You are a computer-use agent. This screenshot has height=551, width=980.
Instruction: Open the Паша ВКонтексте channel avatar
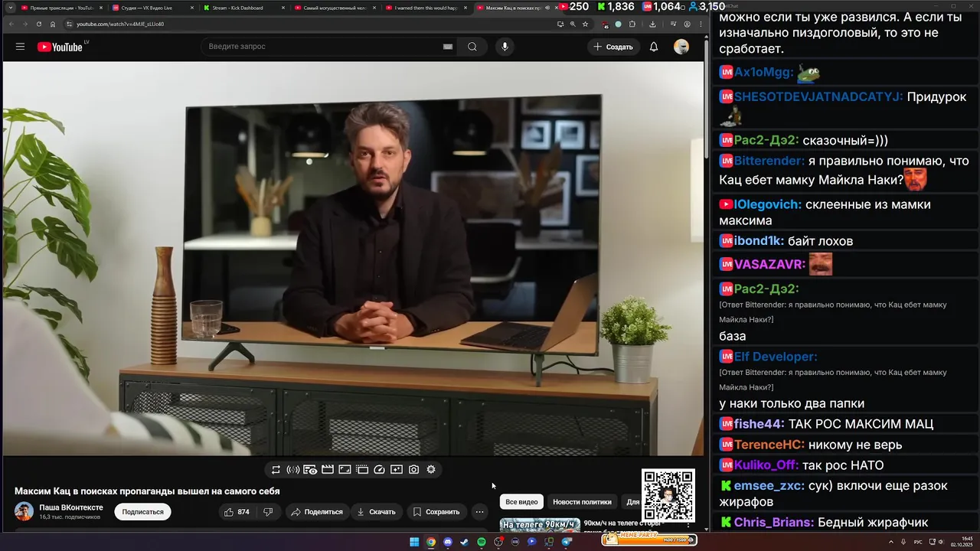click(24, 512)
